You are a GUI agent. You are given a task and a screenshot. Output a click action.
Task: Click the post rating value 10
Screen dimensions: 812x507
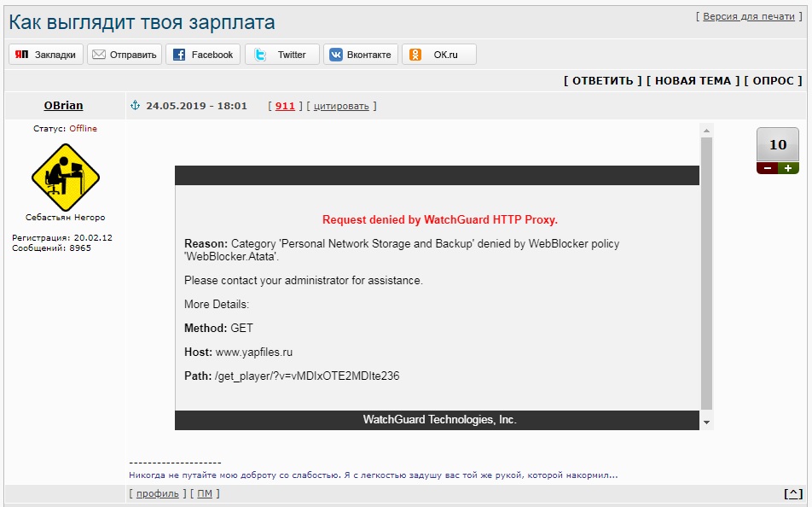[x=778, y=144]
